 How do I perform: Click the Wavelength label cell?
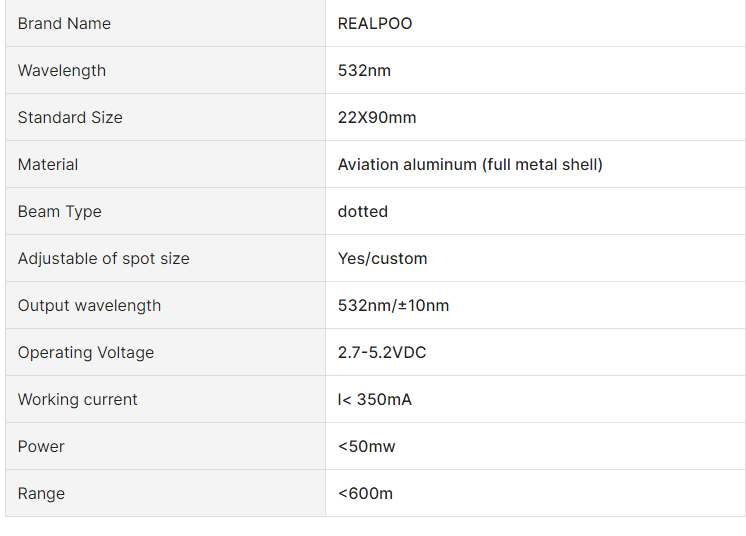pyautogui.click(x=62, y=71)
